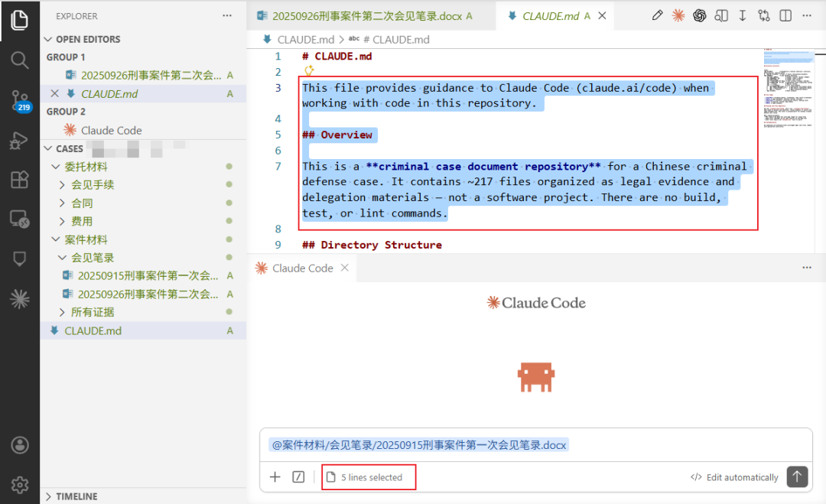Open the Claude Code starburst view in activity bar

click(x=19, y=298)
